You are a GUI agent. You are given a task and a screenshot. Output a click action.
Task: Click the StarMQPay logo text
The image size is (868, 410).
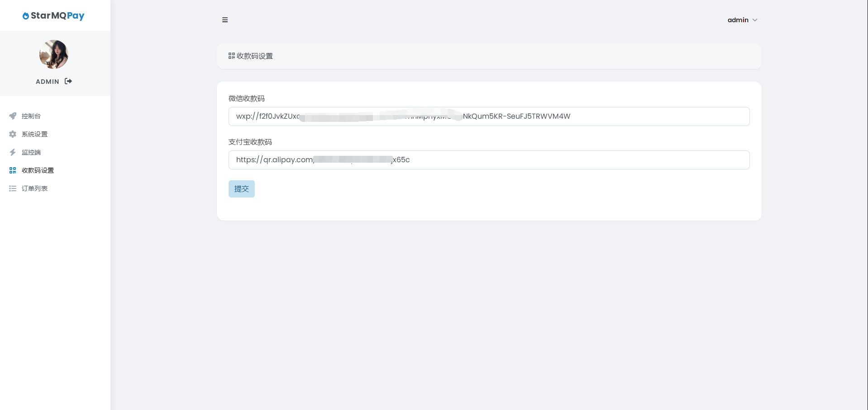pyautogui.click(x=57, y=15)
